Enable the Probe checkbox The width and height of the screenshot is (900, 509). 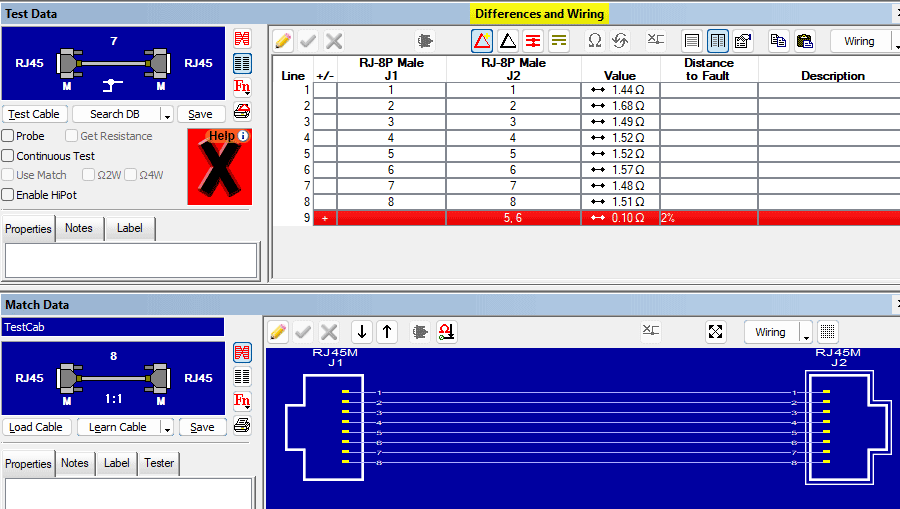pyautogui.click(x=8, y=136)
